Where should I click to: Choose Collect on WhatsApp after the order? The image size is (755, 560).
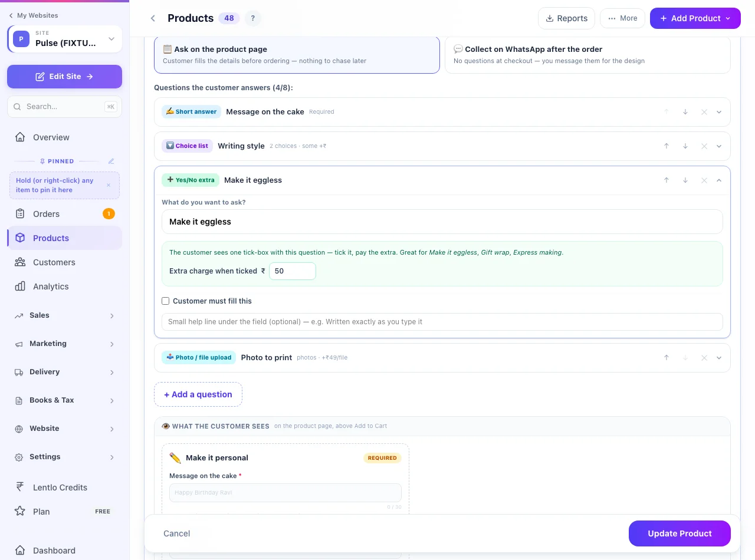tap(587, 55)
